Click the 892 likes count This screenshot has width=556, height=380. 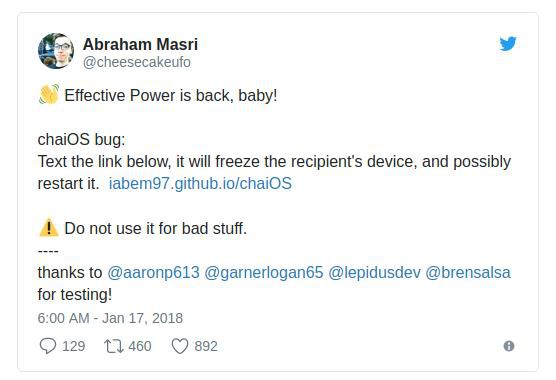(x=206, y=346)
